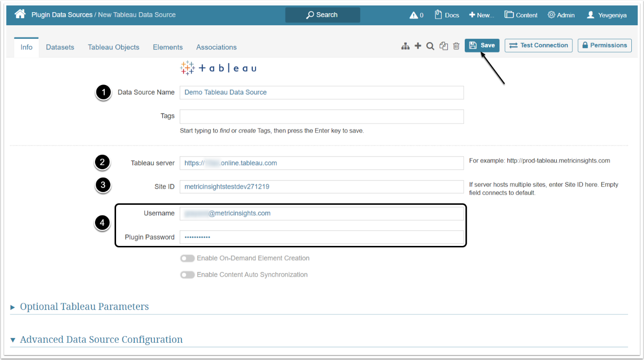Collapse Advanced Data Source Configuration section
This screenshot has width=644, height=360.
click(x=96, y=340)
